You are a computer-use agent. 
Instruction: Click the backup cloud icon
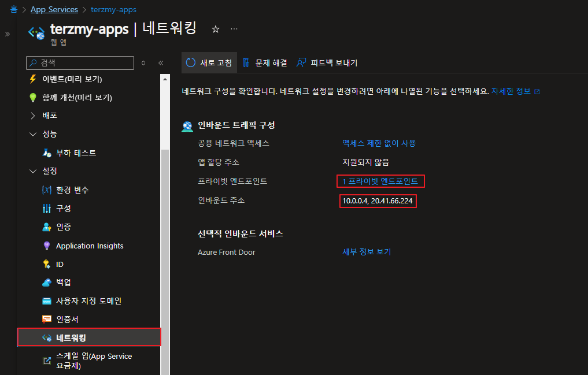tap(46, 283)
